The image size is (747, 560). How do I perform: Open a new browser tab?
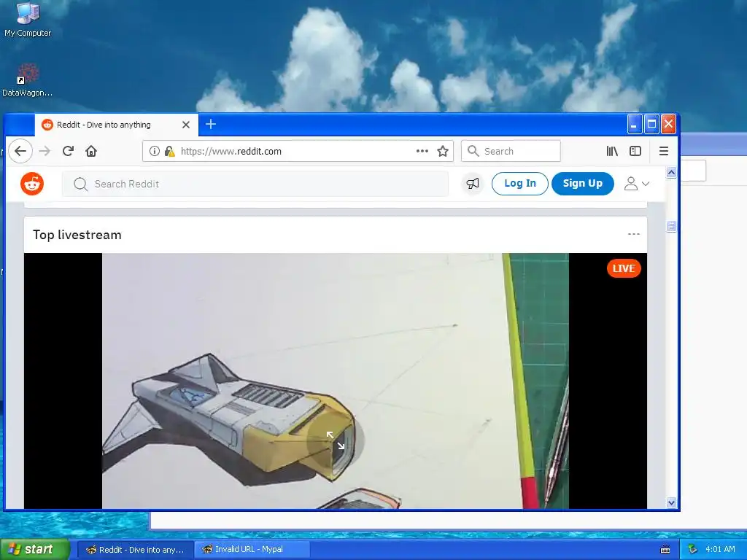click(x=211, y=124)
